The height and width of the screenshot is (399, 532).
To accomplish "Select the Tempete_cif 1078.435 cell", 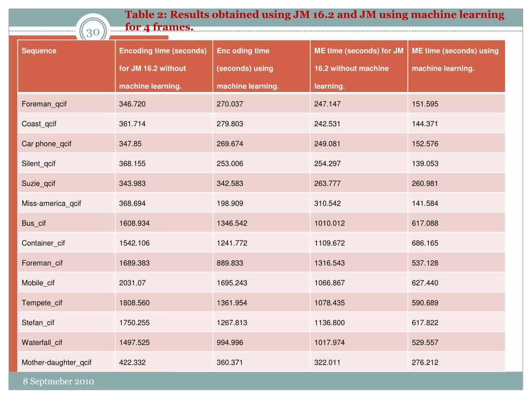I will point(329,303).
